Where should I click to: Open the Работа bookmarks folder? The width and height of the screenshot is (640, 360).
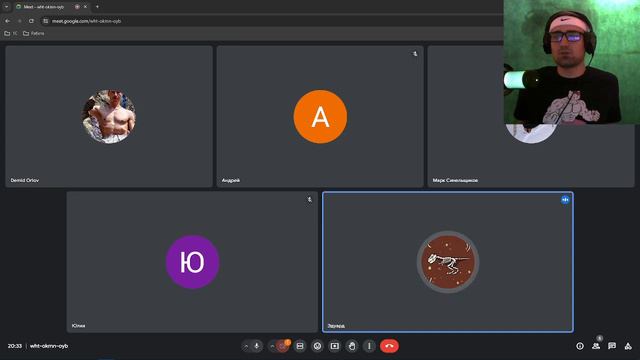tap(33, 33)
